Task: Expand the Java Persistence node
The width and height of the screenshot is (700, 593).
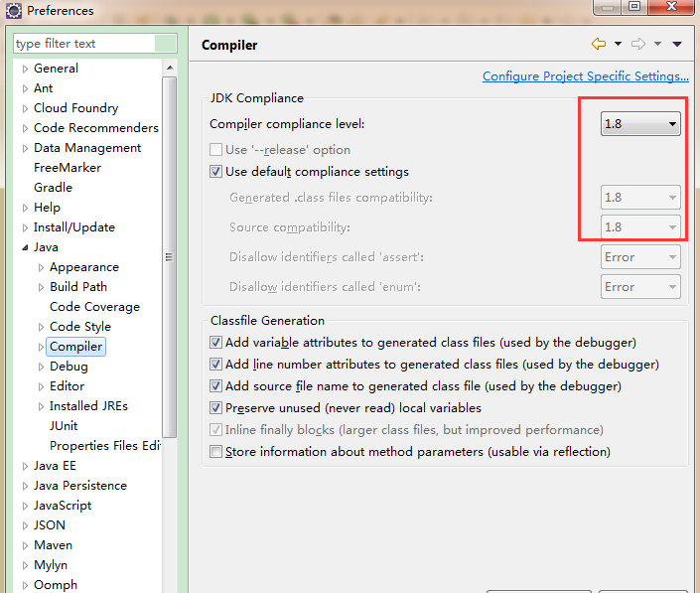Action: (x=25, y=486)
